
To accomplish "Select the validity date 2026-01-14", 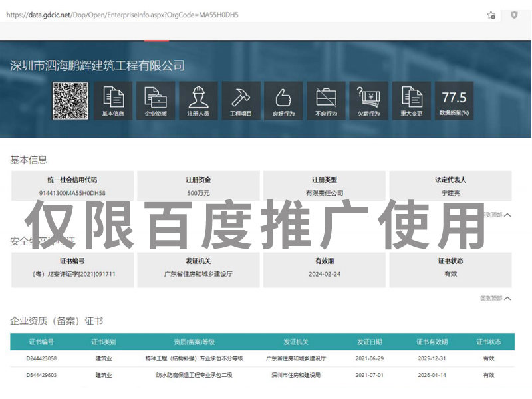I will point(432,375).
